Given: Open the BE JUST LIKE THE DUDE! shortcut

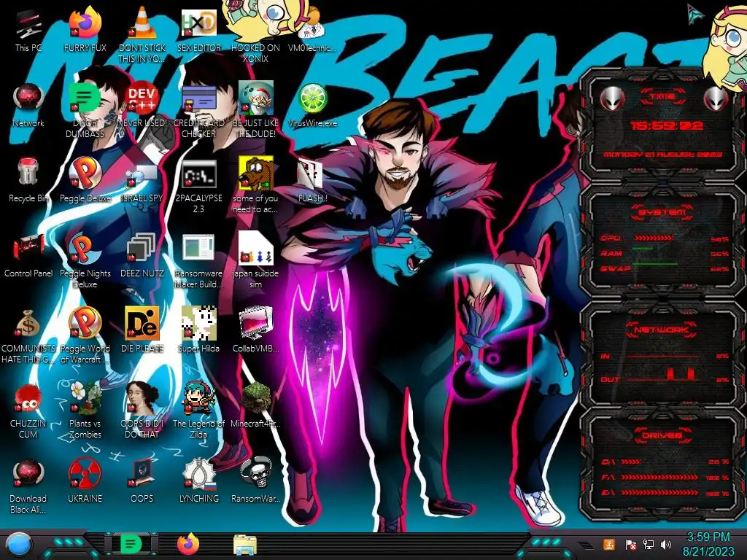Looking at the screenshot, I should point(255,111).
